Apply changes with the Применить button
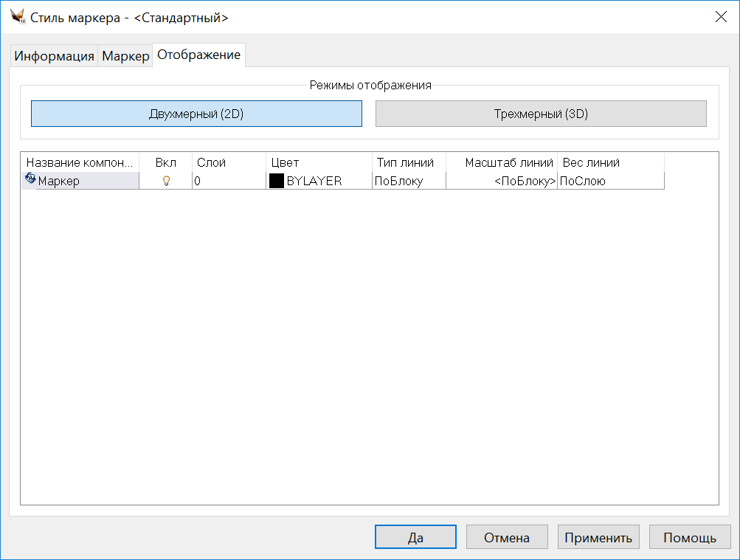 click(x=598, y=538)
